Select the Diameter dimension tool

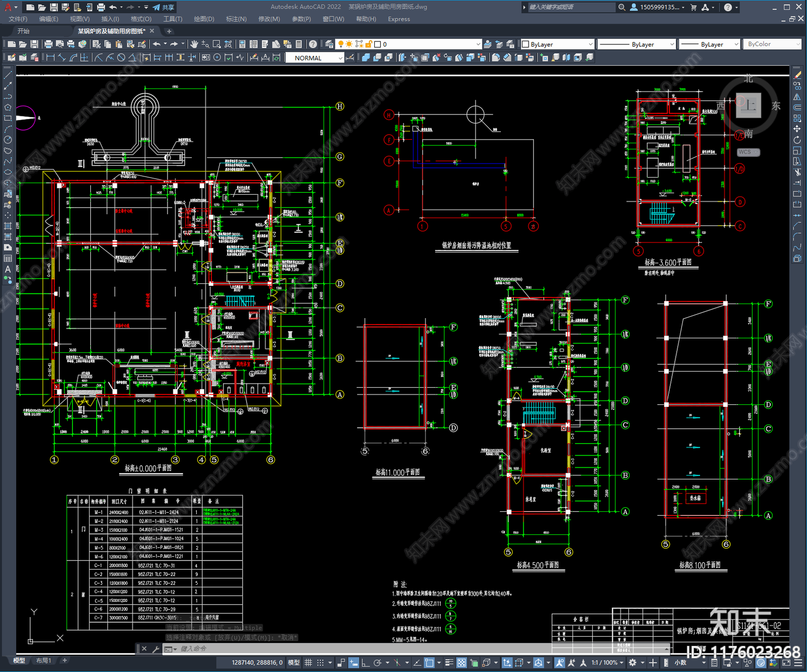point(121,57)
